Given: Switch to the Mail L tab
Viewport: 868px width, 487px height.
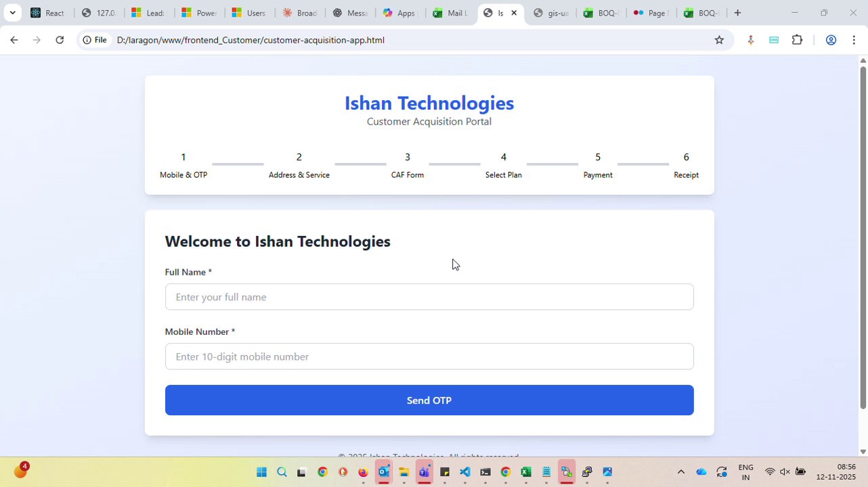Looking at the screenshot, I should tap(449, 13).
